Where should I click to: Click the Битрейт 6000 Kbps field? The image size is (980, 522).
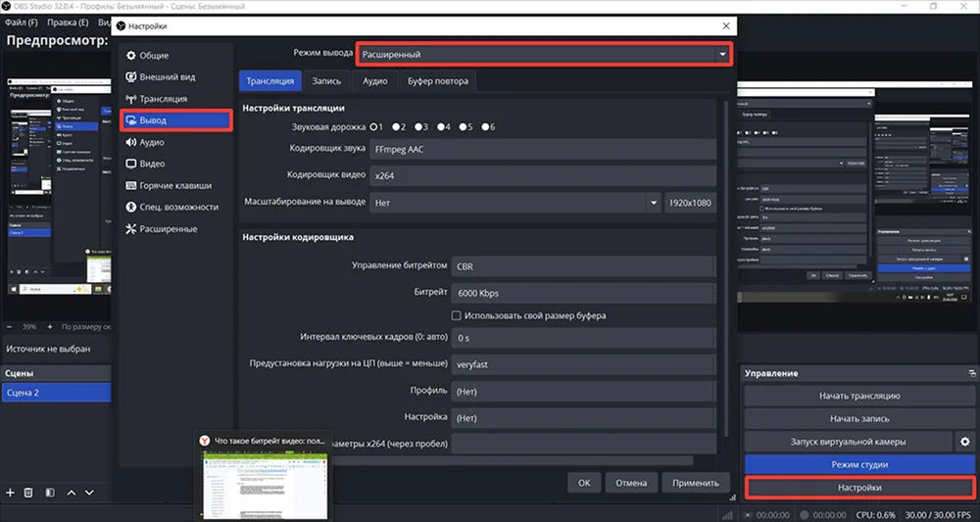[583, 293]
